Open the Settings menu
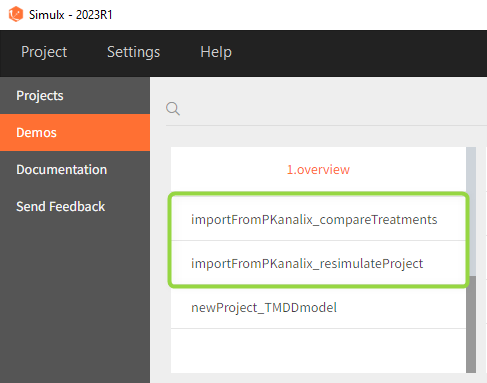The height and width of the screenshot is (383, 487). 133,52
